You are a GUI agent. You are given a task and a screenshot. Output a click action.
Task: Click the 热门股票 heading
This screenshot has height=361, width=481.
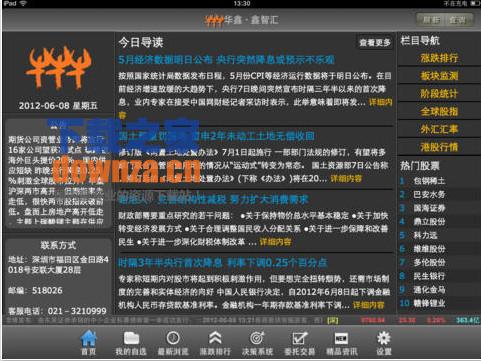(420, 166)
